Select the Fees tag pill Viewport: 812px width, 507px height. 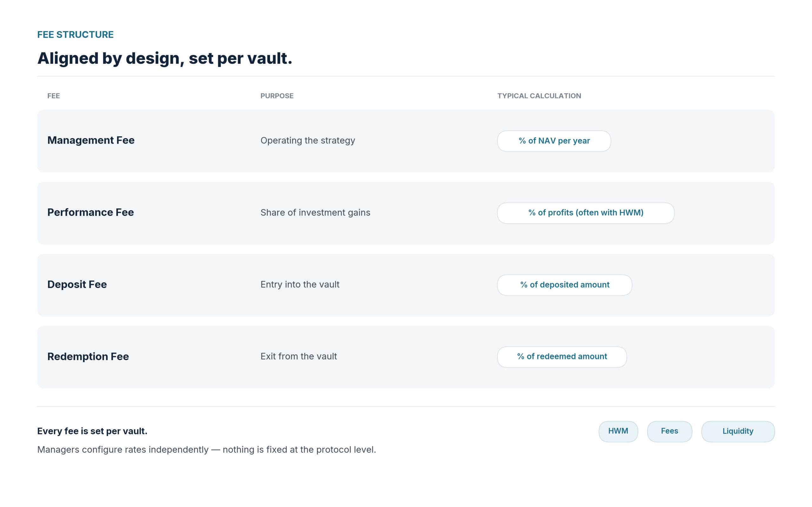point(669,431)
